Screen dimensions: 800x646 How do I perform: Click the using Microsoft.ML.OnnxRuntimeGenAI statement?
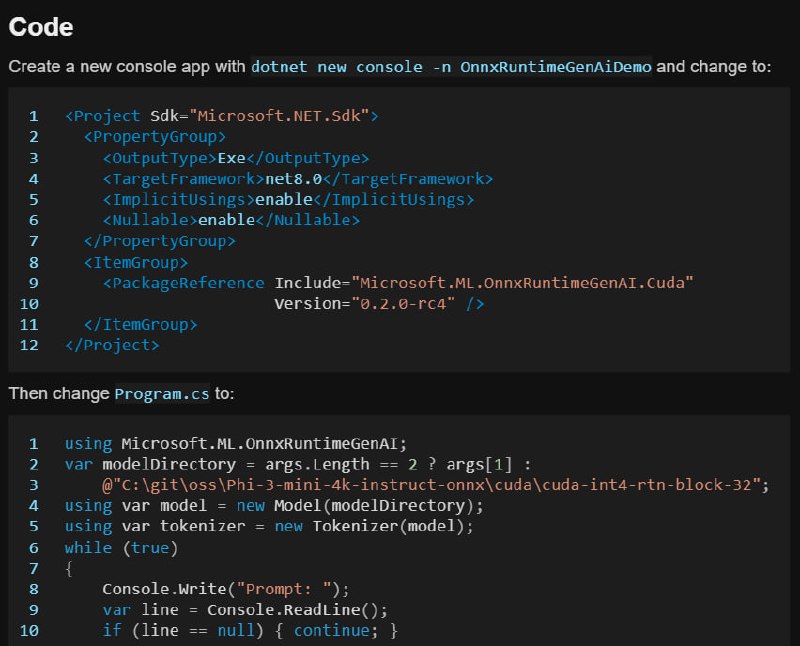point(236,443)
